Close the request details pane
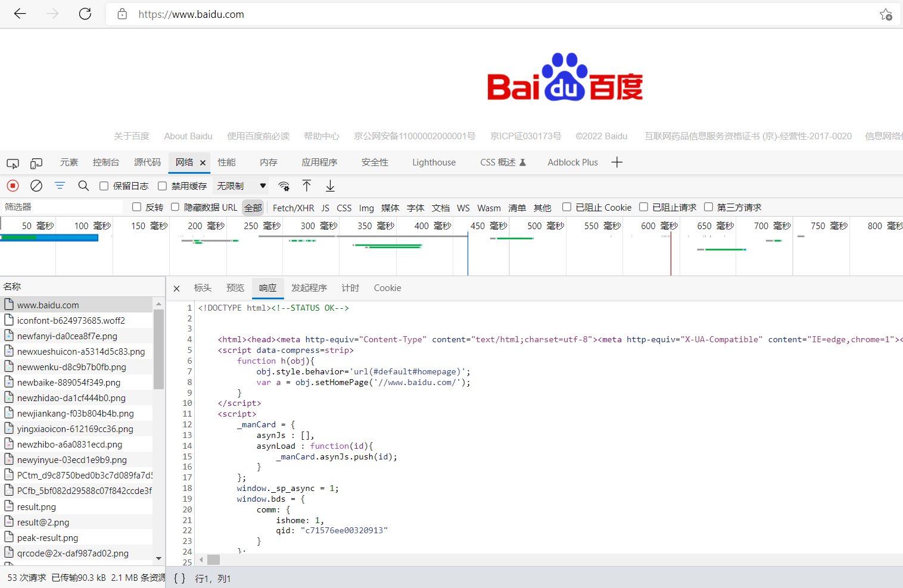 (176, 289)
